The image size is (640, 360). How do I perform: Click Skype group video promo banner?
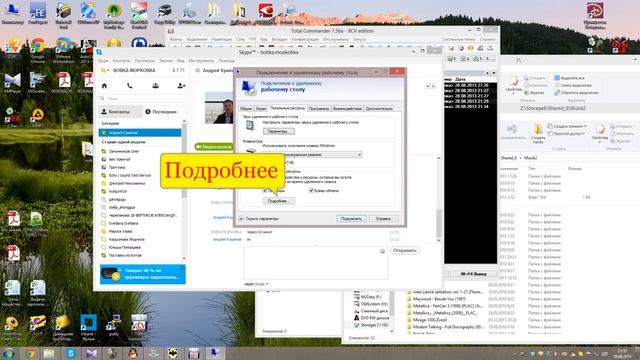click(x=143, y=274)
